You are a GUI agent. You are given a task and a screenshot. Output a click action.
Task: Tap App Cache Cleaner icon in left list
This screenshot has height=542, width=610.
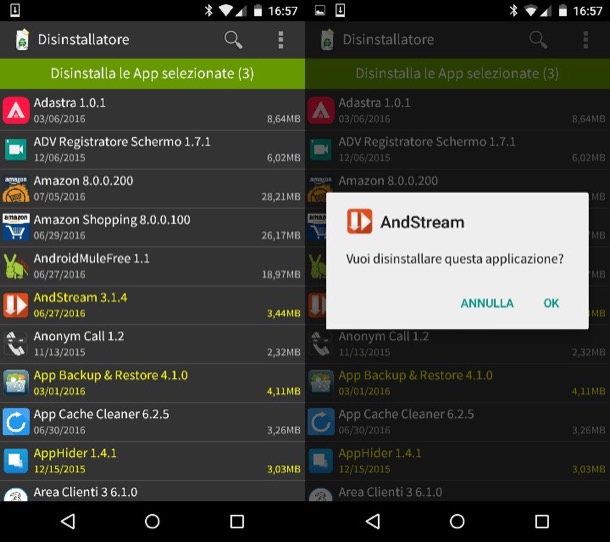(x=16, y=422)
